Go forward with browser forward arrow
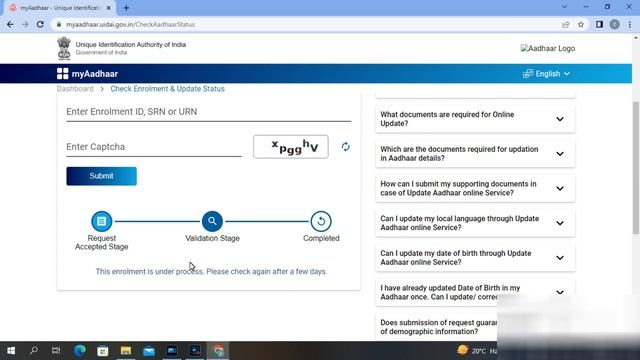Screen dimensions: 640x360 [x=25, y=24]
